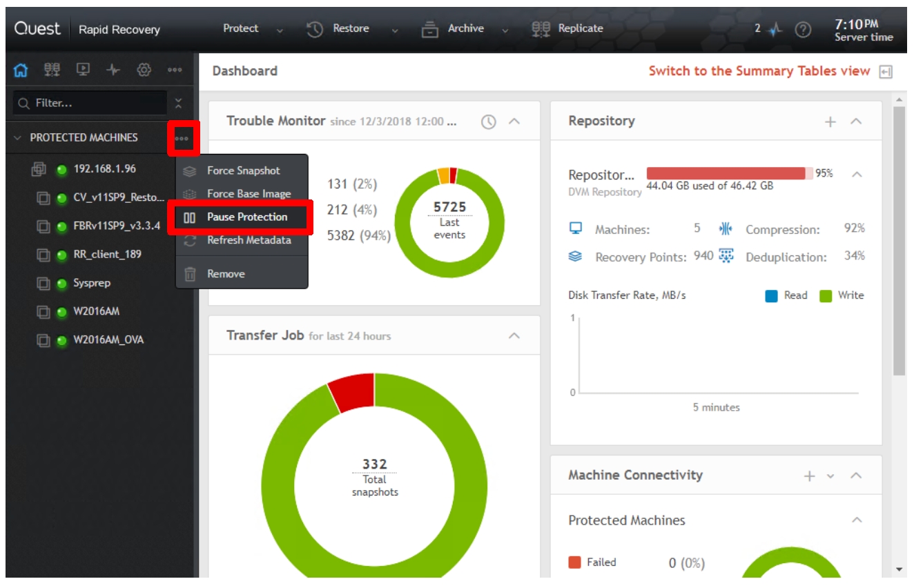Click the 5382 (94%) events count
Viewport: 914px width, 588px height.
click(359, 236)
